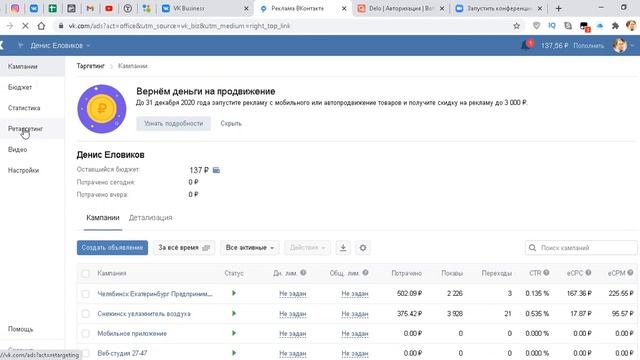The image size is (640, 360).
Task: Click Создать объявление button
Action: (x=112, y=247)
